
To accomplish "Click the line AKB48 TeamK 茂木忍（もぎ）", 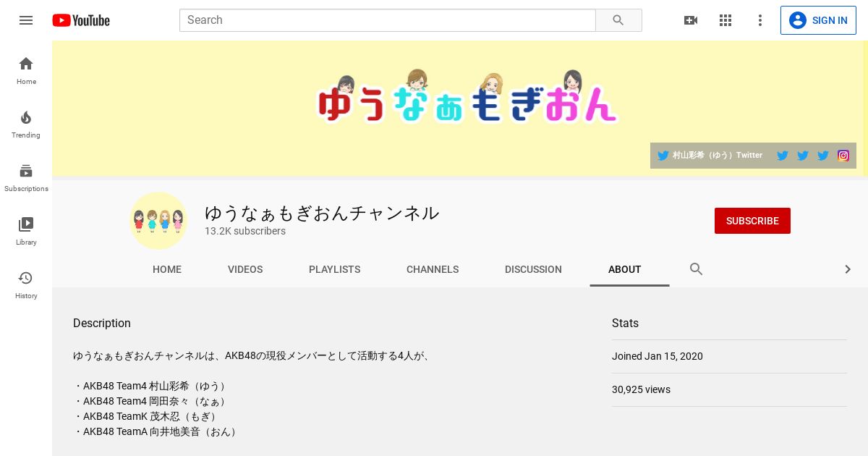I will 146,416.
